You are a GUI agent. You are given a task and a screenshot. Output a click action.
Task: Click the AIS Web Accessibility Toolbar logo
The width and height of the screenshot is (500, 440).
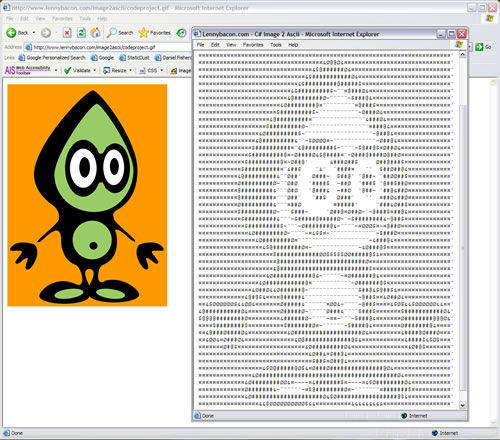tap(28, 70)
